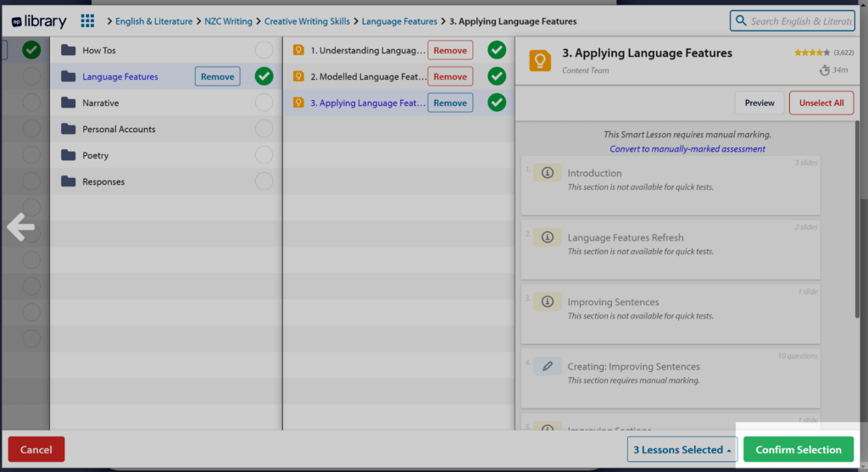Image resolution: width=868 pixels, height=472 pixels.
Task: Click the large lightbulb lesson icon
Action: tap(540, 61)
